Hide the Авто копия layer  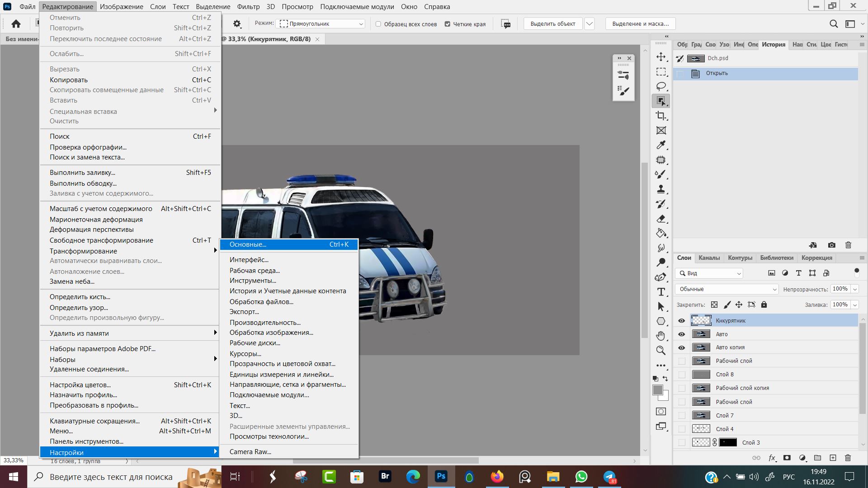click(681, 348)
